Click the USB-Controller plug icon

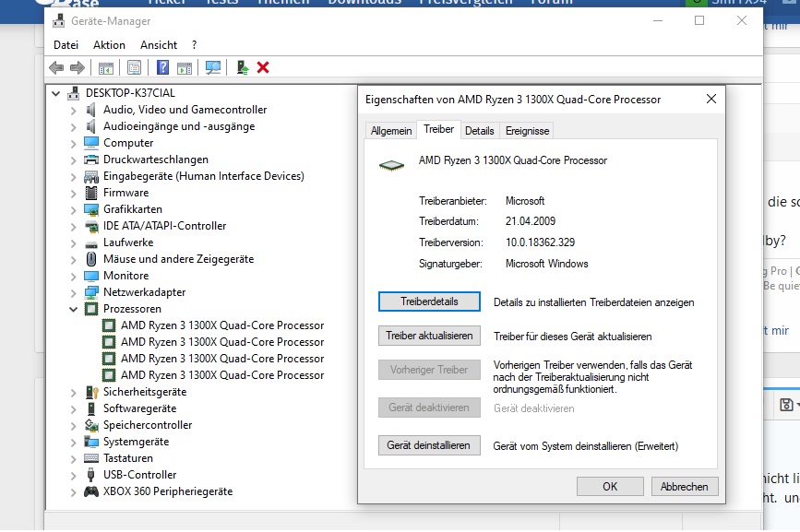click(90, 475)
